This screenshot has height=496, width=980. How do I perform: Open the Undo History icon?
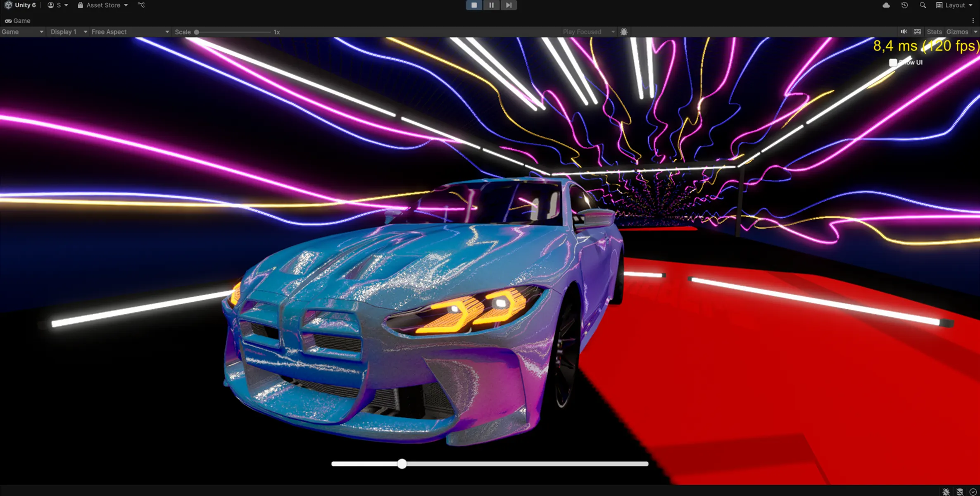pyautogui.click(x=904, y=5)
